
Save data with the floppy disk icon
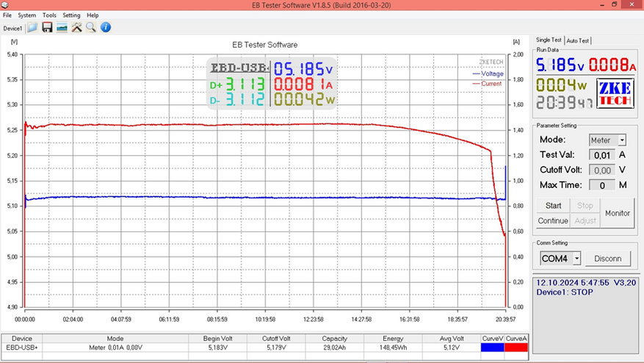(x=47, y=27)
